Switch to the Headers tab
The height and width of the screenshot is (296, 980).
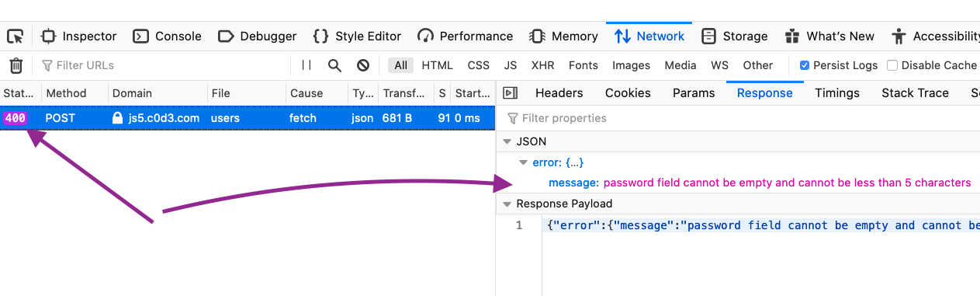coord(559,93)
